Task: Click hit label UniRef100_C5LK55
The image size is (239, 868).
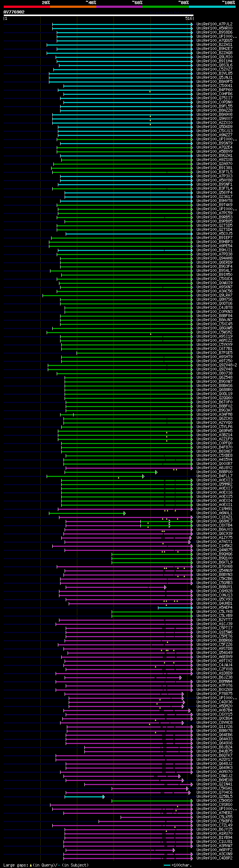Action: (214, 817)
